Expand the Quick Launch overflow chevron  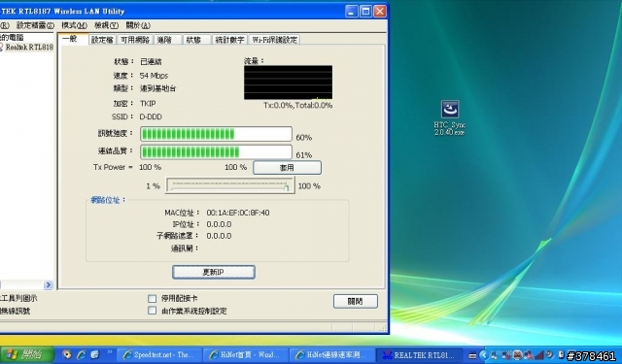110,352
